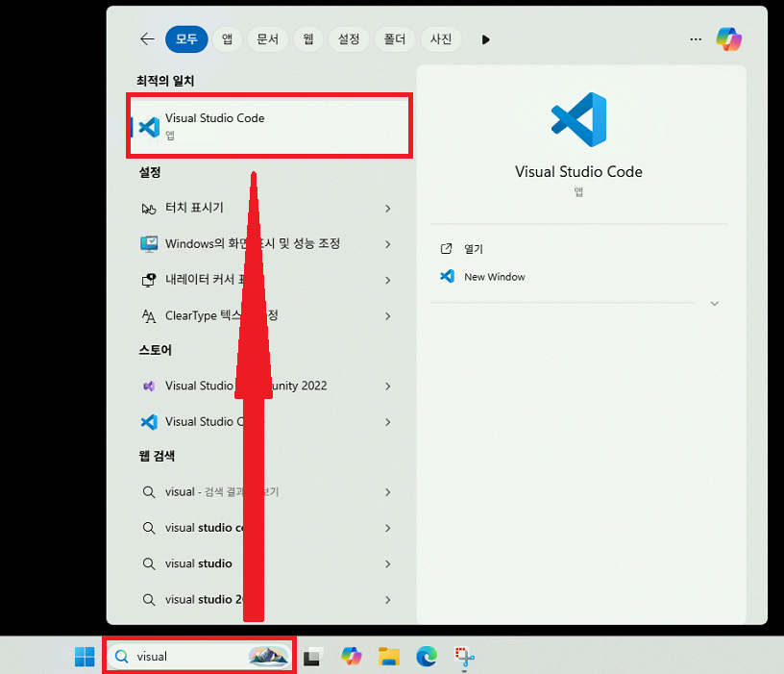
Task: Open the three-dot options menu
Action: coord(696,39)
